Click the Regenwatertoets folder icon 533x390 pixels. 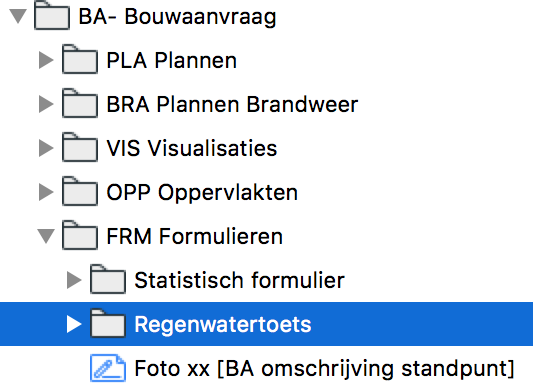point(108,323)
